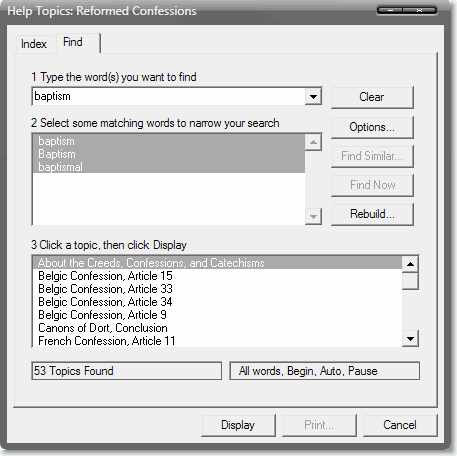
Task: Select the Find tab
Action: point(78,42)
